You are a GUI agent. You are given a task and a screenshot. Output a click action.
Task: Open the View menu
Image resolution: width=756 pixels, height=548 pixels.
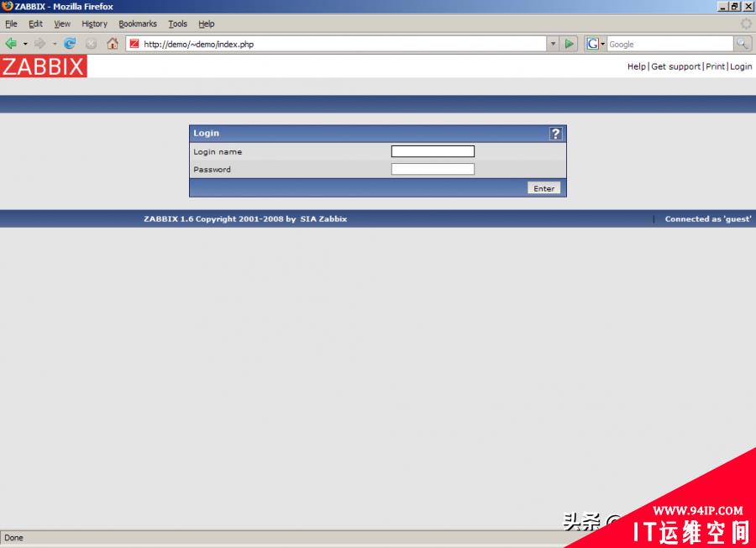[62, 24]
